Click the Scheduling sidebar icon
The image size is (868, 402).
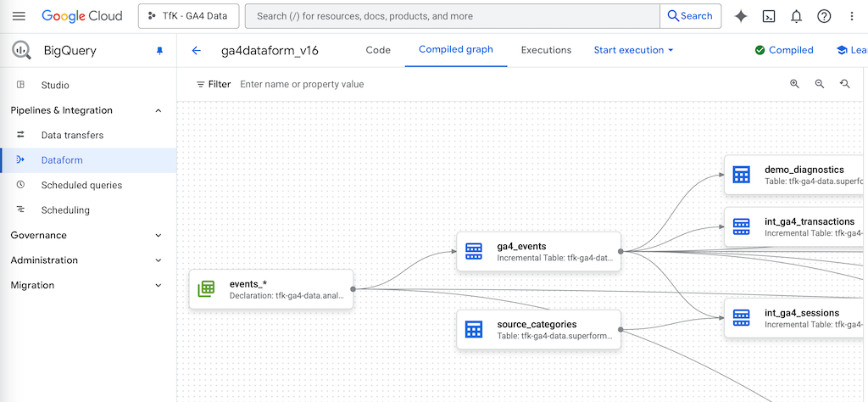(x=21, y=209)
